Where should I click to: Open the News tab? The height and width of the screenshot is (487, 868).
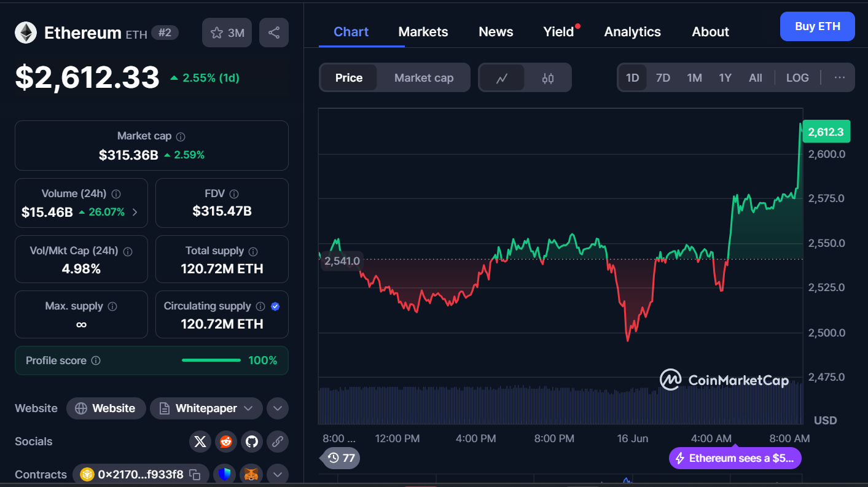496,32
